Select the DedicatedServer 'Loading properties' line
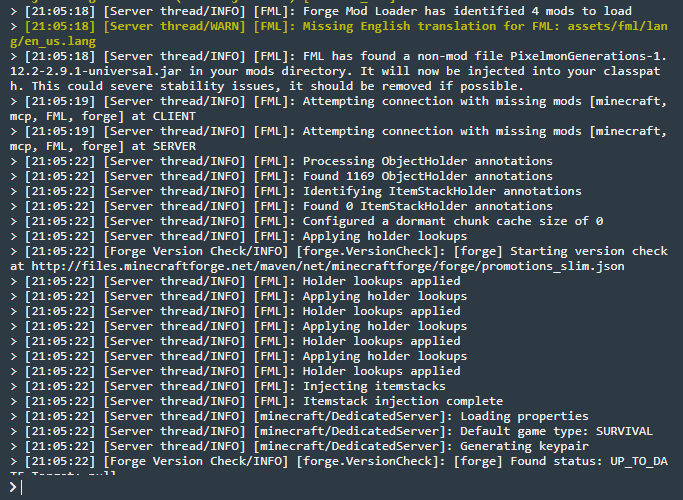 299,416
